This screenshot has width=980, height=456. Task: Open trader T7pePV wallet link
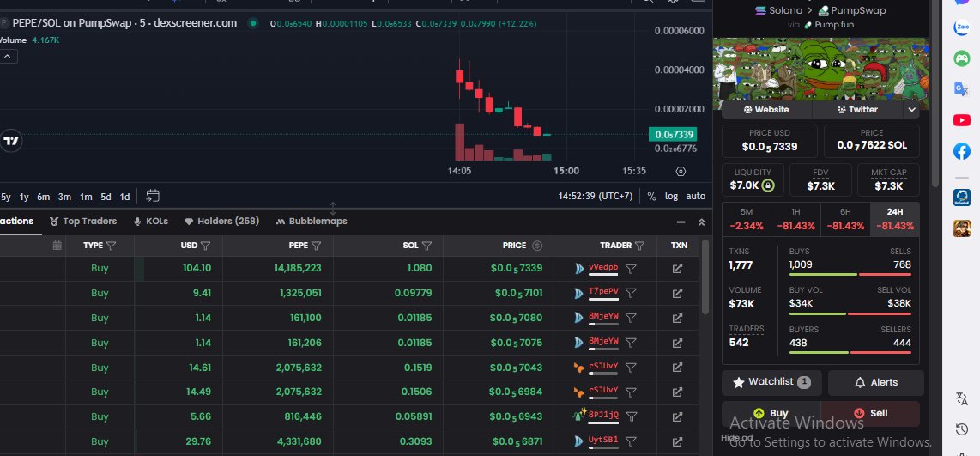coord(603,292)
